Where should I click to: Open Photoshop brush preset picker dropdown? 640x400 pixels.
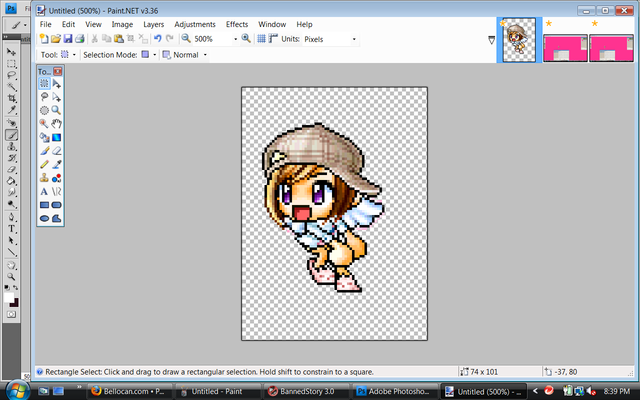(x=25, y=25)
